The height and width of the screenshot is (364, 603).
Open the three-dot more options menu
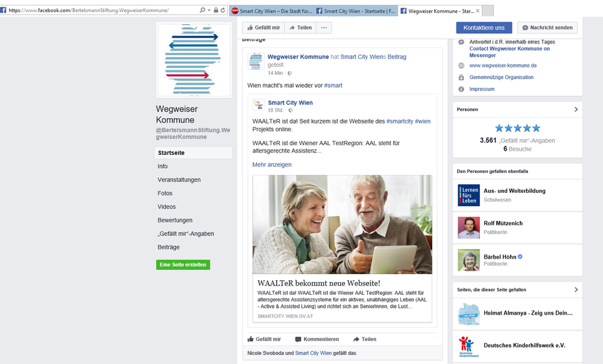[324, 28]
